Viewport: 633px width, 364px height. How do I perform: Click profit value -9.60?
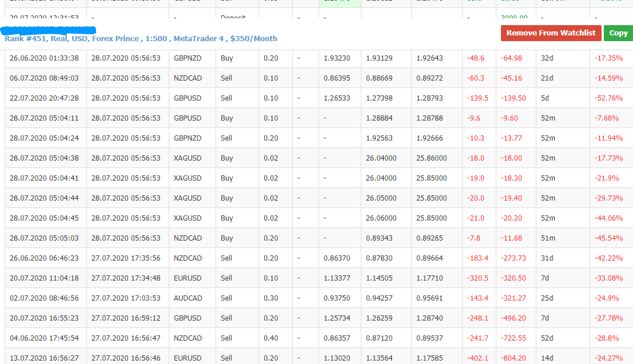point(509,118)
